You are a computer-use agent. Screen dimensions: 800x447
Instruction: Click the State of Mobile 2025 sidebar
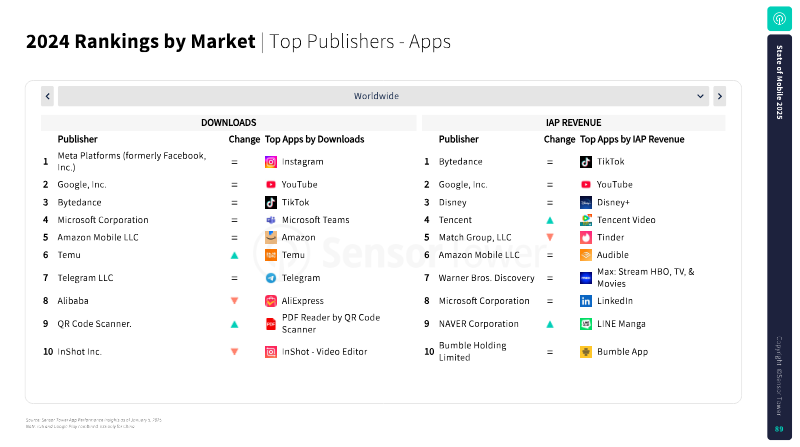pyautogui.click(x=779, y=237)
